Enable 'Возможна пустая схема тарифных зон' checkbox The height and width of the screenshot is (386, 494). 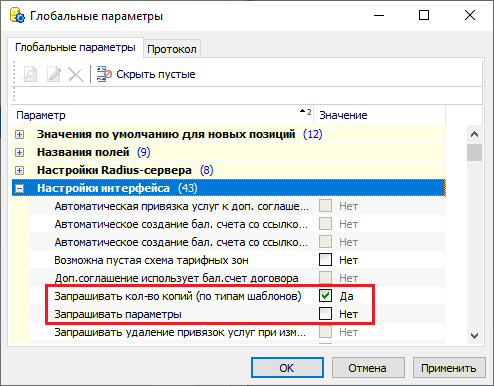(x=325, y=260)
